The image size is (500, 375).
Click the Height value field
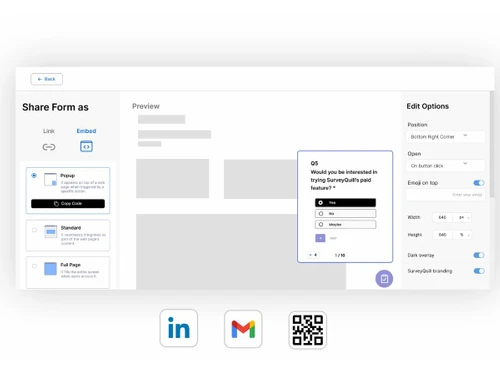coord(442,235)
